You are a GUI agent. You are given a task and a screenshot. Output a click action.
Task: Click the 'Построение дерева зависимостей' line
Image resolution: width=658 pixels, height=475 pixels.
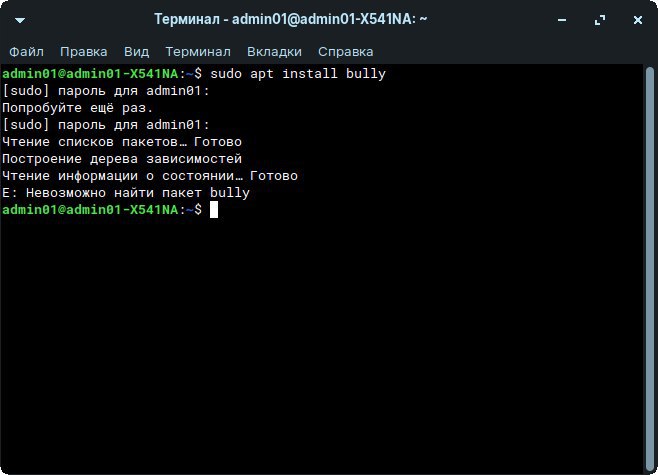122,158
